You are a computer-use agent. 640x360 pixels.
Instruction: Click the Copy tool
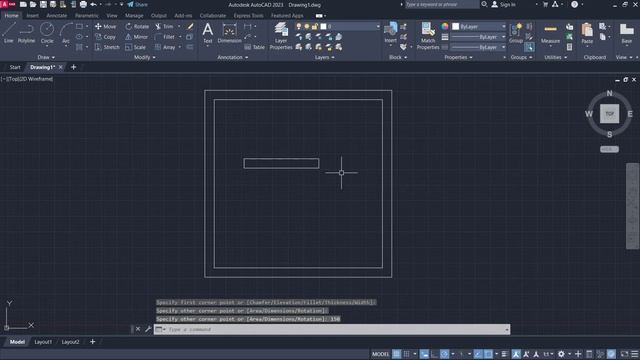pos(106,37)
